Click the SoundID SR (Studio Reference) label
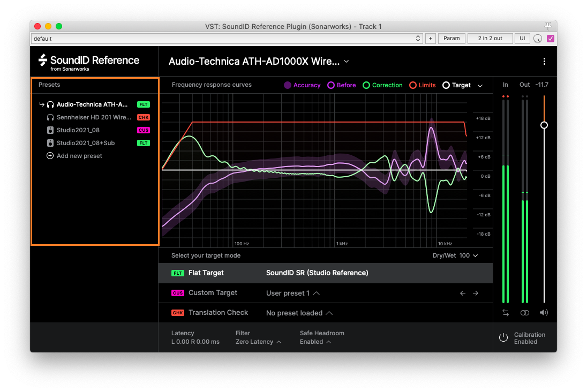Screen dimensions: 587x392 (317, 273)
